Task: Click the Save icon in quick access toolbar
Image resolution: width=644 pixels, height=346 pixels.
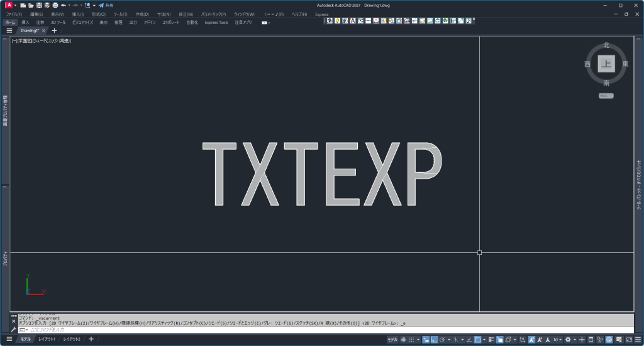Action: coord(38,5)
